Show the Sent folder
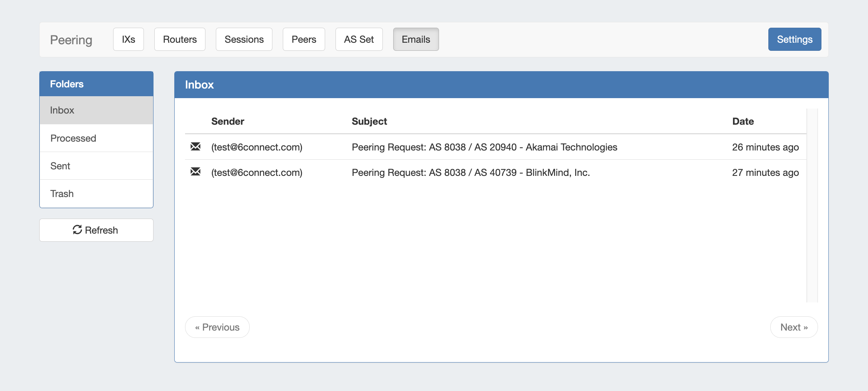Image resolution: width=868 pixels, height=391 pixels. click(x=96, y=166)
